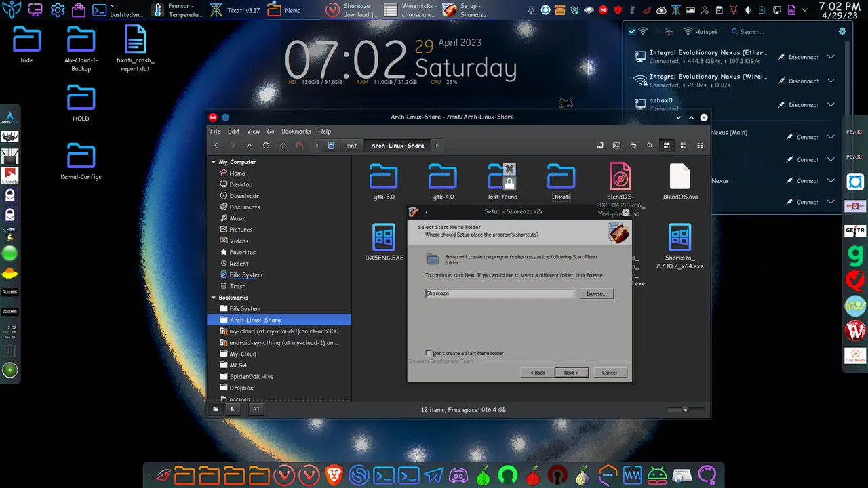868x488 pixels.
Task: Select DX5ENG.EXE file
Action: [384, 242]
